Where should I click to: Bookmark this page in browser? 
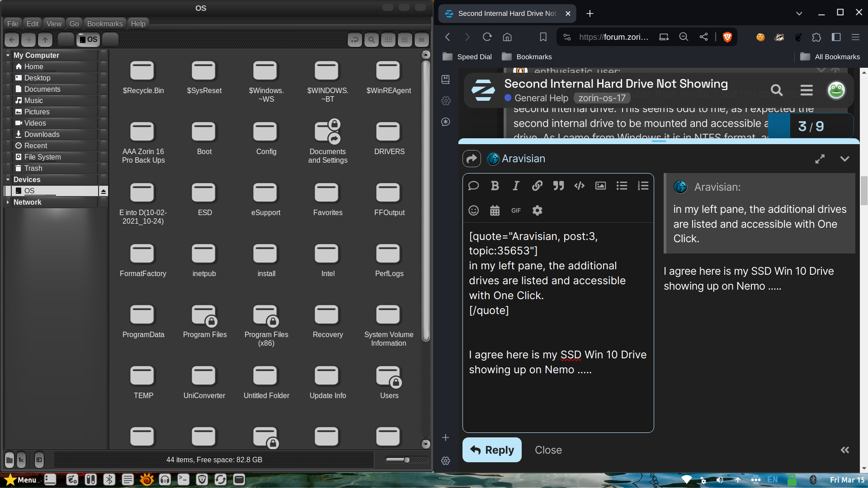543,37
